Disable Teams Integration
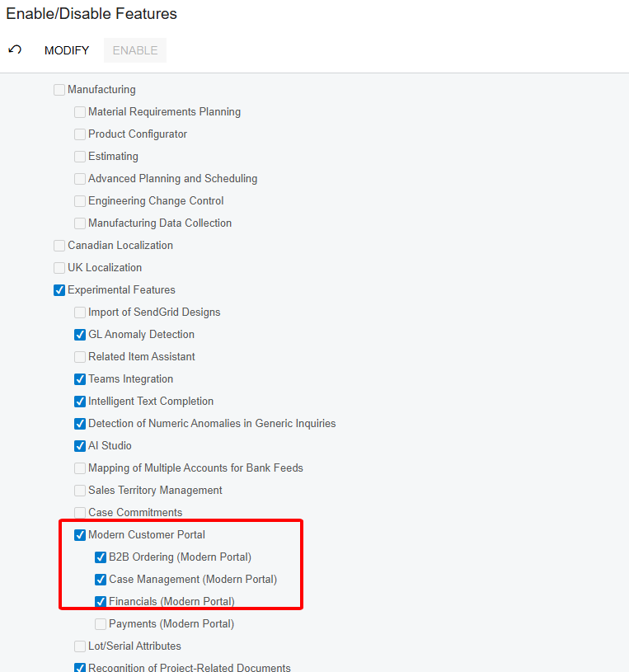Viewport: 629px width, 672px height. tap(79, 378)
